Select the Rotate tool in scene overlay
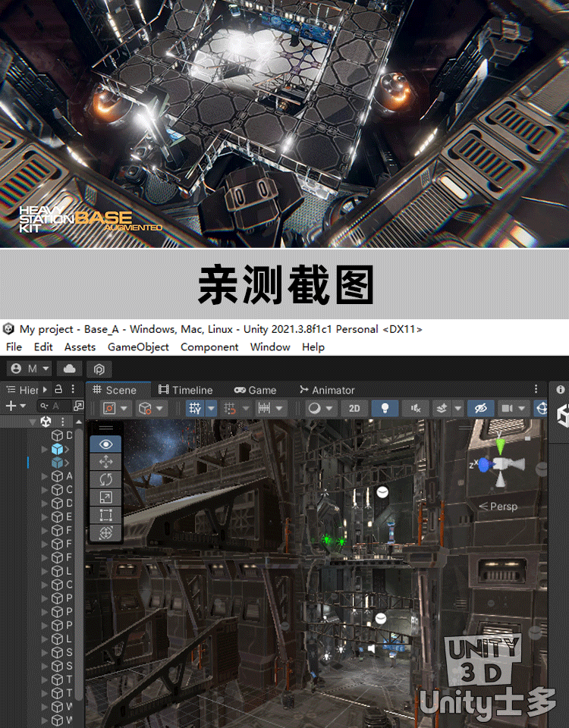The height and width of the screenshot is (728, 569). (x=105, y=480)
